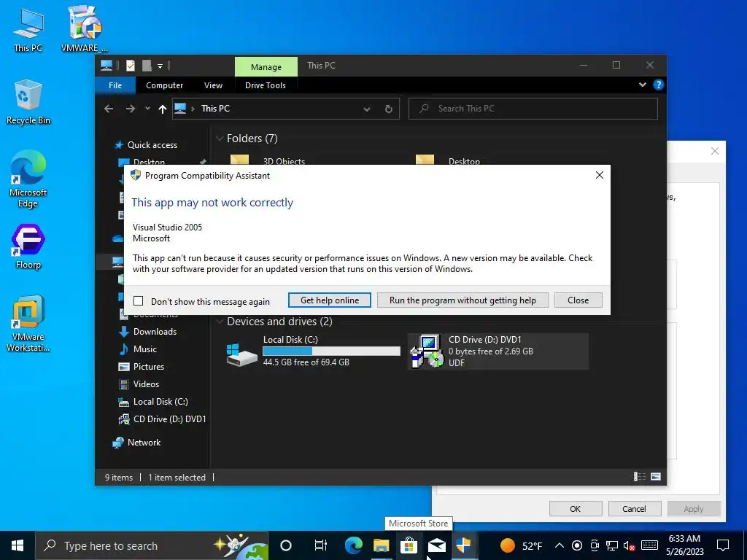
Task: Open Pictures in navigation pane
Action: [x=149, y=367]
